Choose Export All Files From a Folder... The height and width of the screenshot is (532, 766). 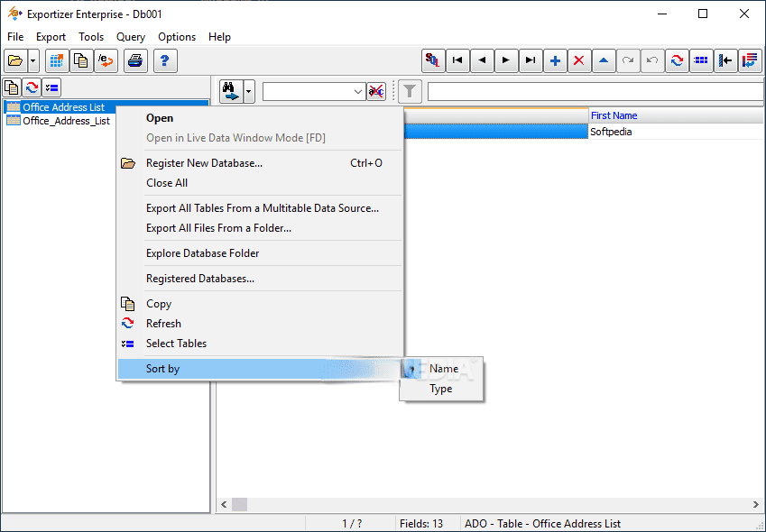pyautogui.click(x=260, y=228)
